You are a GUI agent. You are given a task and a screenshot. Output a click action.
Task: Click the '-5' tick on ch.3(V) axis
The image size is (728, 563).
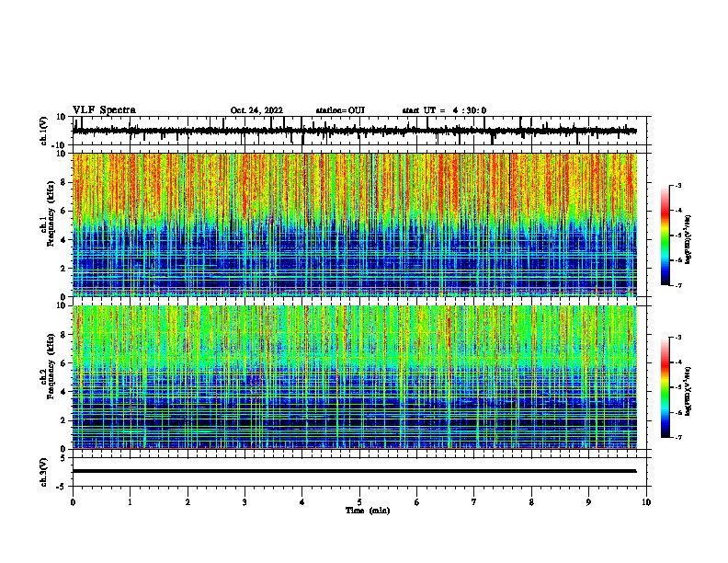click(x=63, y=487)
